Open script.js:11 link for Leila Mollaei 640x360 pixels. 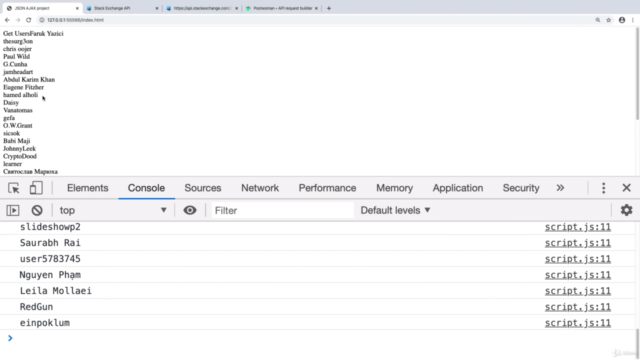point(578,291)
